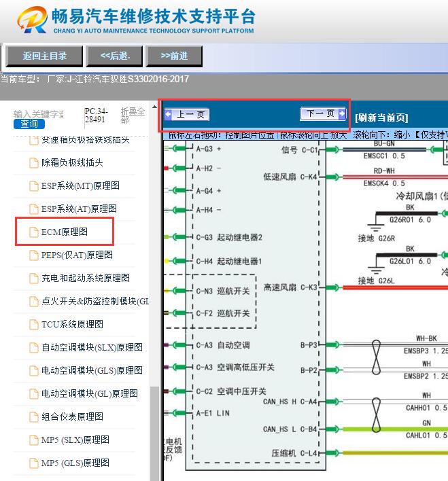Click the sidebar scrollbar thumb
This screenshot has height=481, width=448.
point(154,433)
